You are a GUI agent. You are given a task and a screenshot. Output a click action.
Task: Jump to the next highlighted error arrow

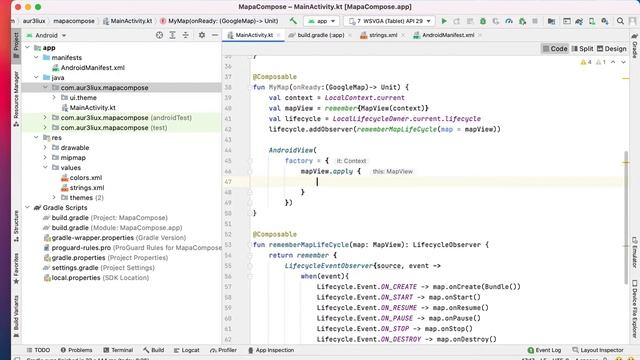pyautogui.click(x=623, y=62)
